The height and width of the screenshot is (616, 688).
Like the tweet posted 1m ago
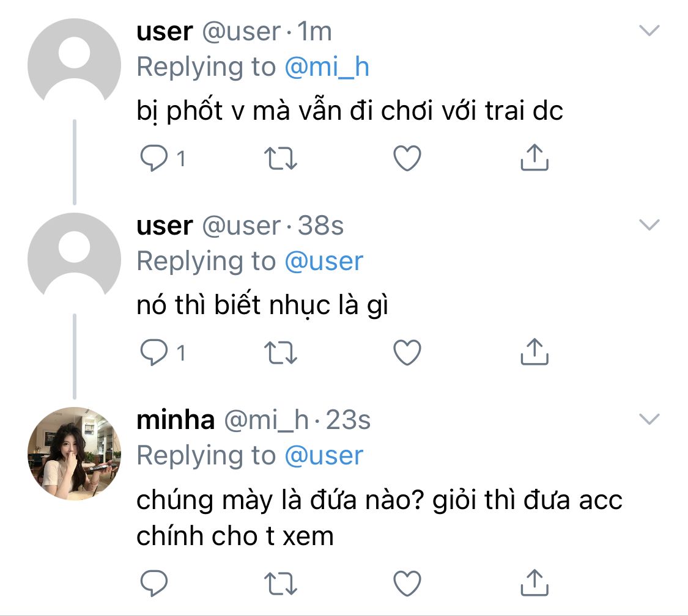tap(407, 159)
